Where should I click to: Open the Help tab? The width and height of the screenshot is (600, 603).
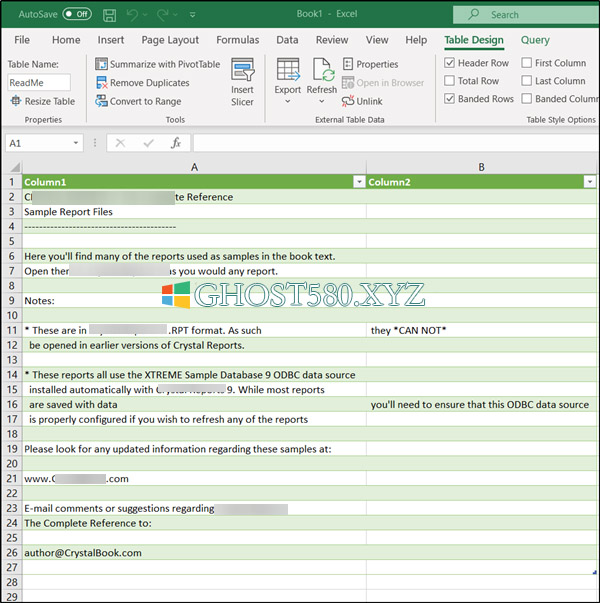point(416,40)
